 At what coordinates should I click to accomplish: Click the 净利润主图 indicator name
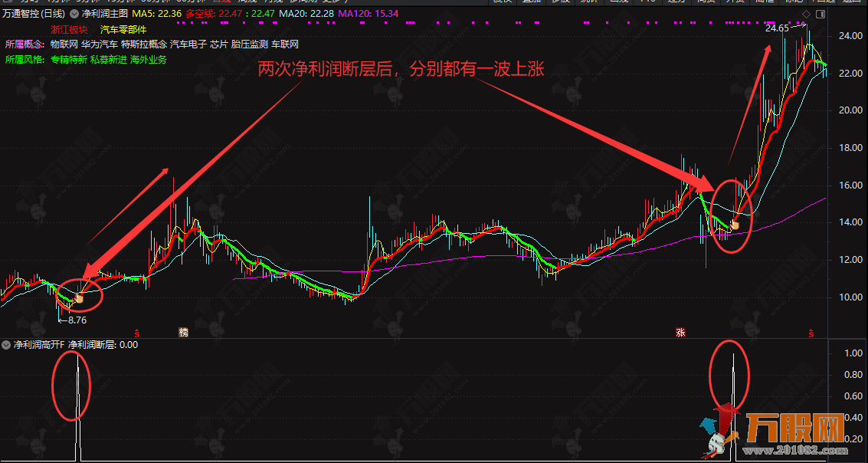[105, 13]
